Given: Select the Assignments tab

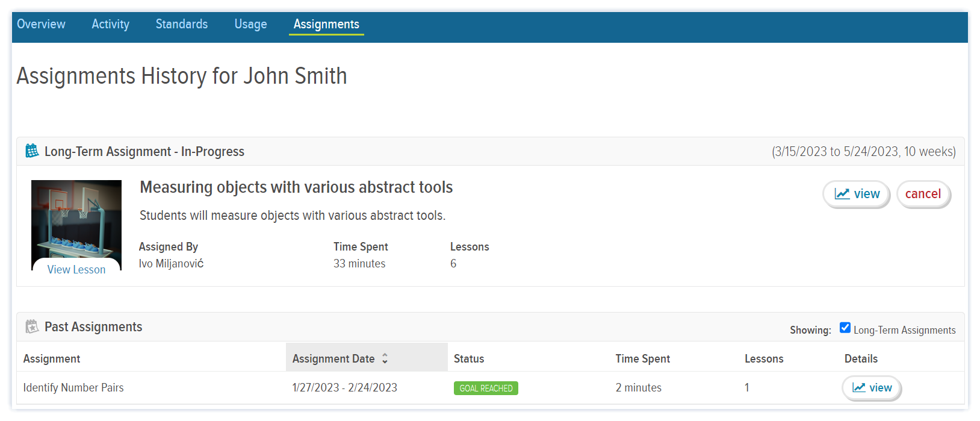Looking at the screenshot, I should click(326, 24).
